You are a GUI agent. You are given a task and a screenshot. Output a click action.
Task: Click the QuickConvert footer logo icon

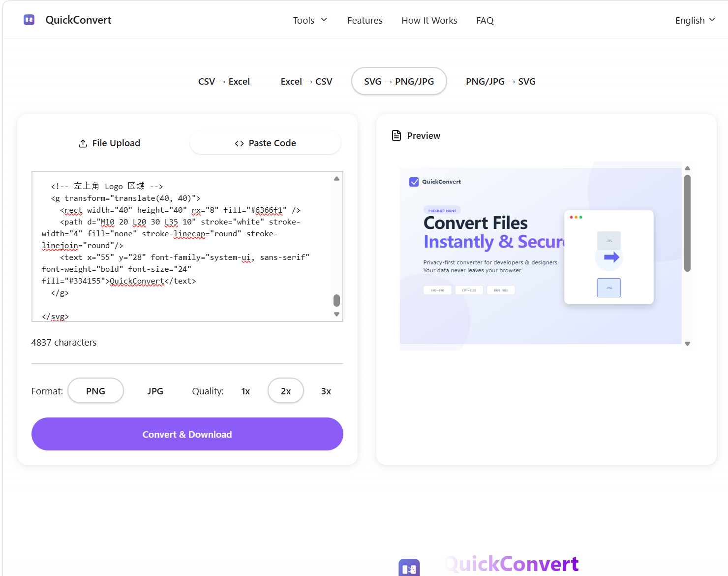tap(410, 567)
